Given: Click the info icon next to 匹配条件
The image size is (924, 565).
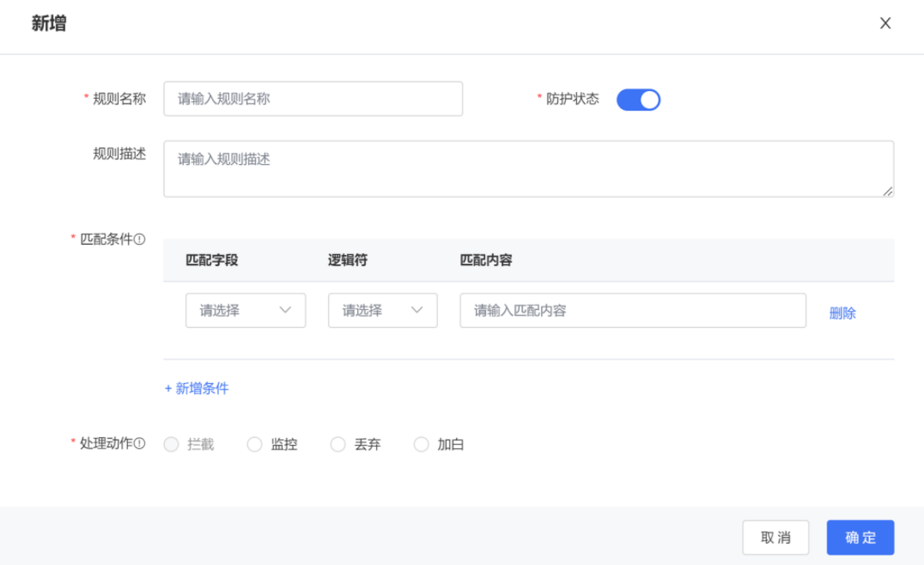Looking at the screenshot, I should (140, 239).
